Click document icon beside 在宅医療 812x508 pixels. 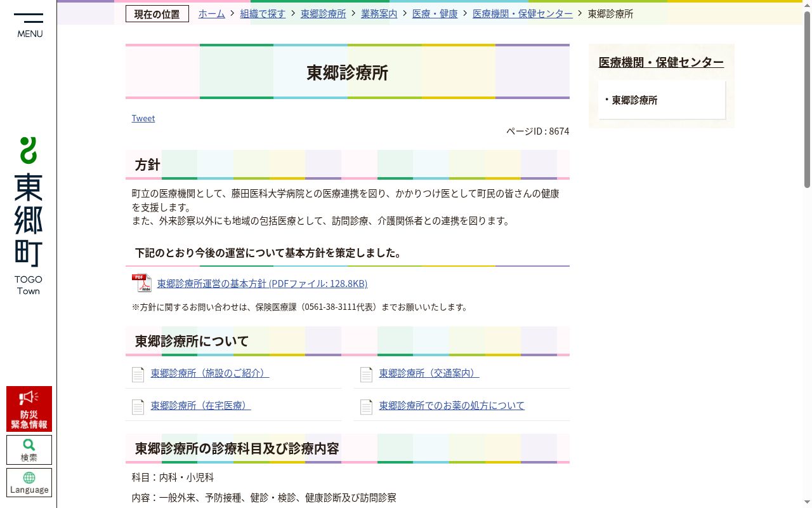tap(138, 406)
